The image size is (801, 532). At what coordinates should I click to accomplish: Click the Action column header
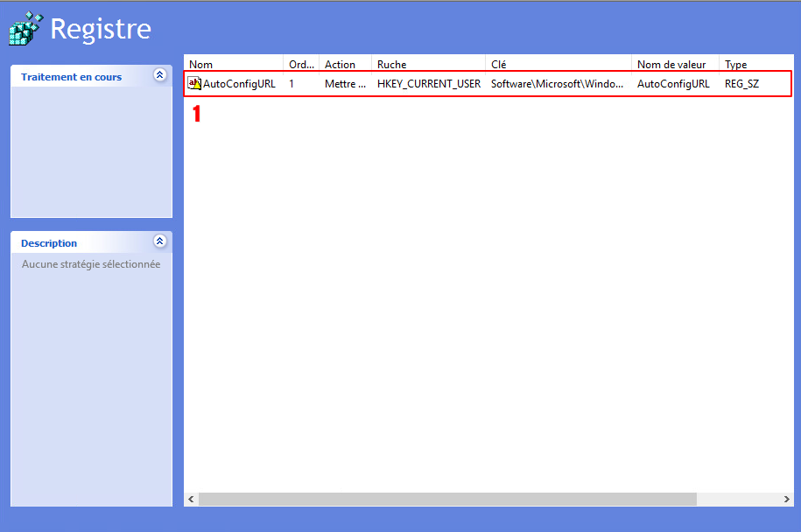pos(345,65)
